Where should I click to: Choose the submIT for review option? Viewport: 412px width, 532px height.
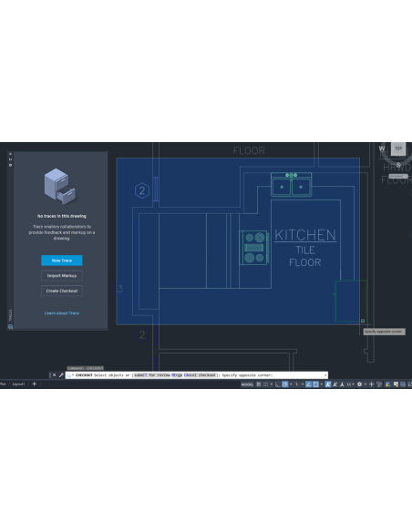(151, 375)
